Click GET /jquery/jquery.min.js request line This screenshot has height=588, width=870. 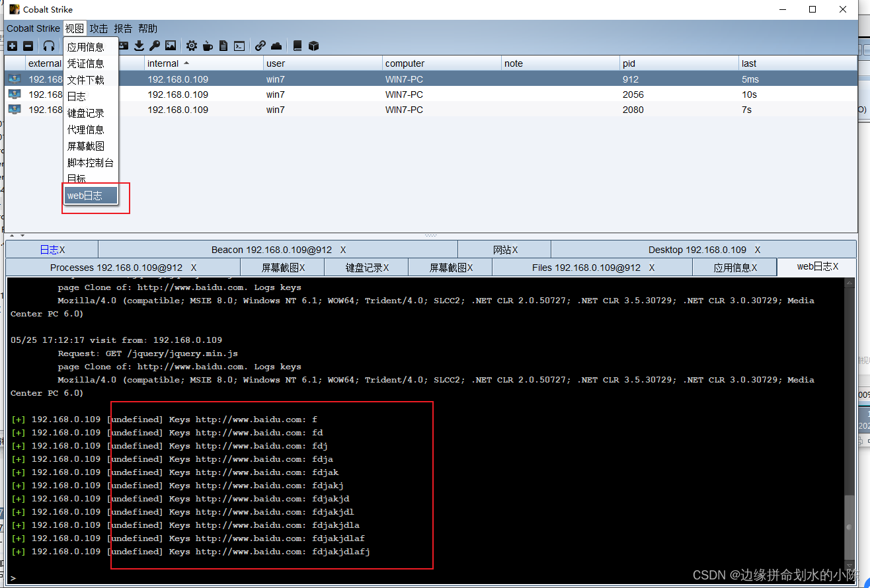[x=147, y=353]
